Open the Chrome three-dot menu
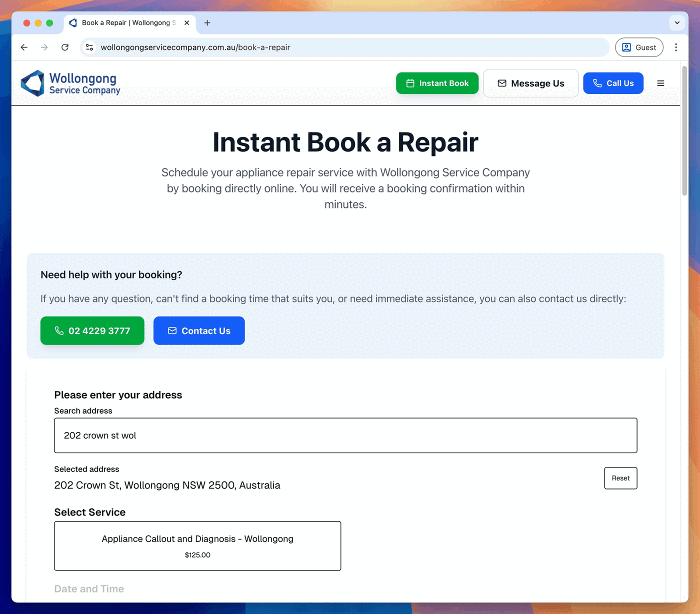 point(676,47)
